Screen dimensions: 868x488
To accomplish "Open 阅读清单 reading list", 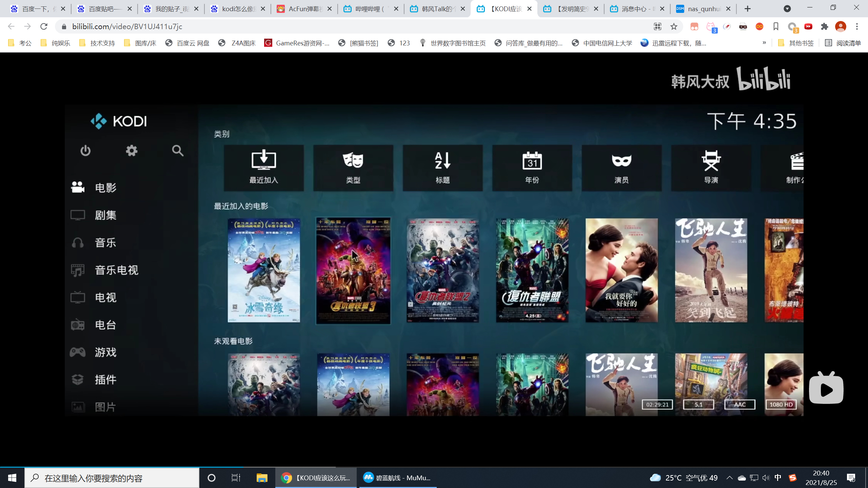I will [x=843, y=43].
